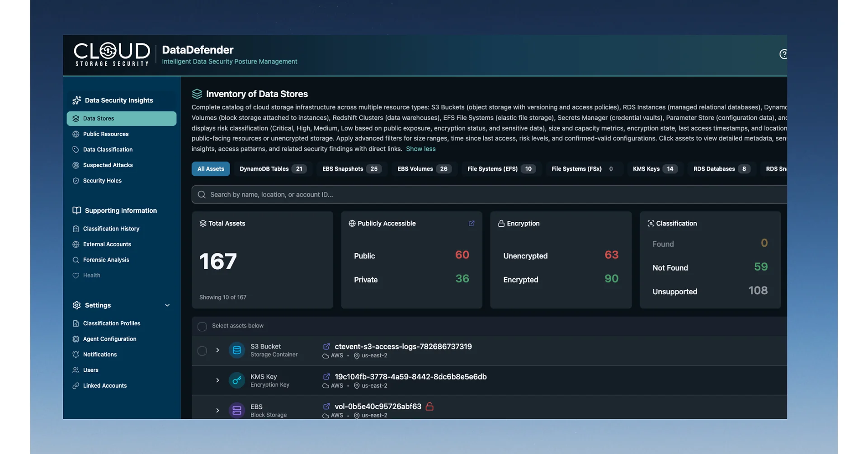Click the S3 Bucket database icon
868x454 pixels.
(236, 350)
